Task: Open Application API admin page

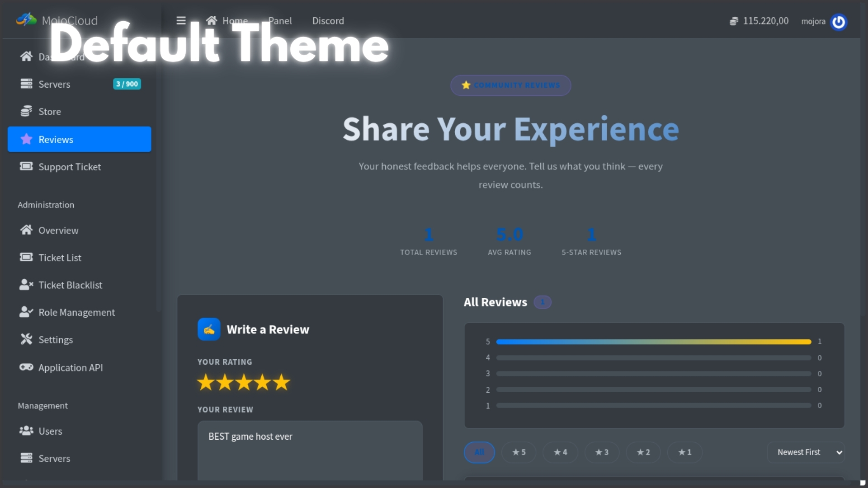Action: (x=71, y=368)
